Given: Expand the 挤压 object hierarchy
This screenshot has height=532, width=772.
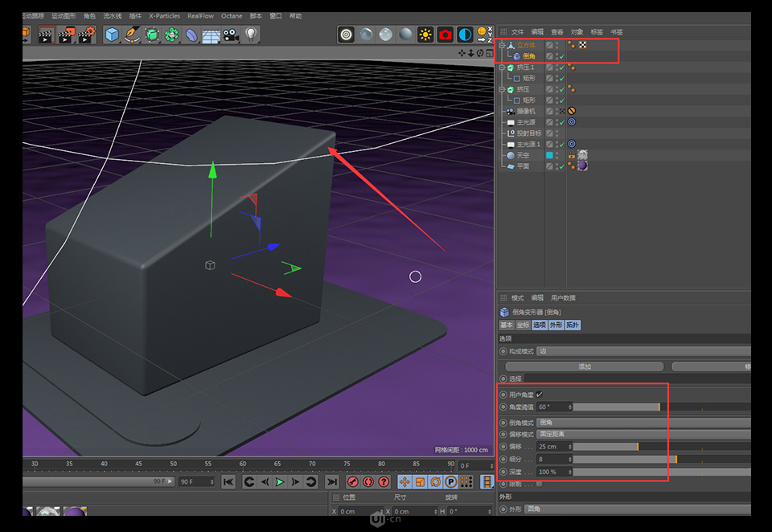Looking at the screenshot, I should (x=503, y=90).
